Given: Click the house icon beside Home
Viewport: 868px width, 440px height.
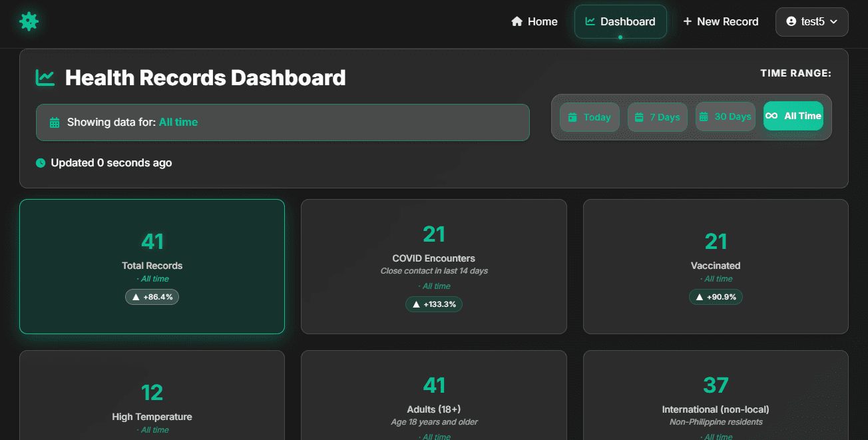Looking at the screenshot, I should coord(517,21).
